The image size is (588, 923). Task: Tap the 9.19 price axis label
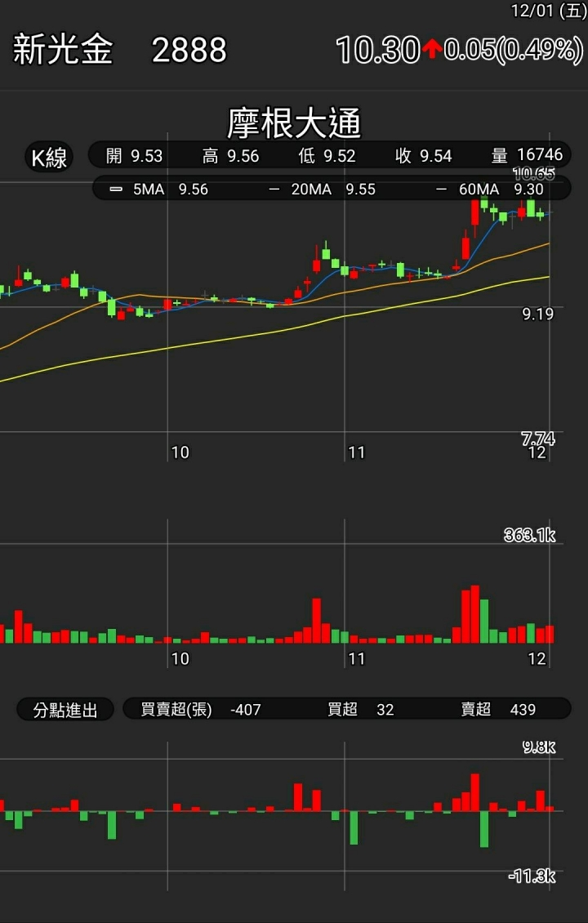coord(538,314)
